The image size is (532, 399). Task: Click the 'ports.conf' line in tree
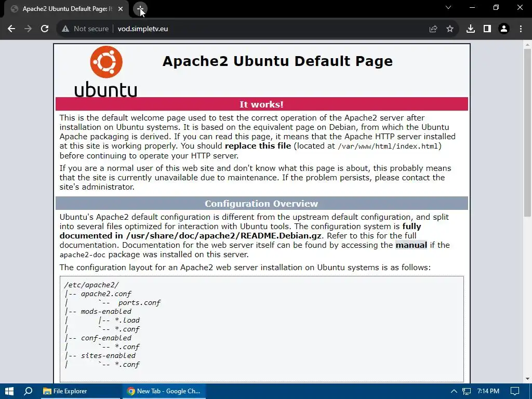point(139,303)
